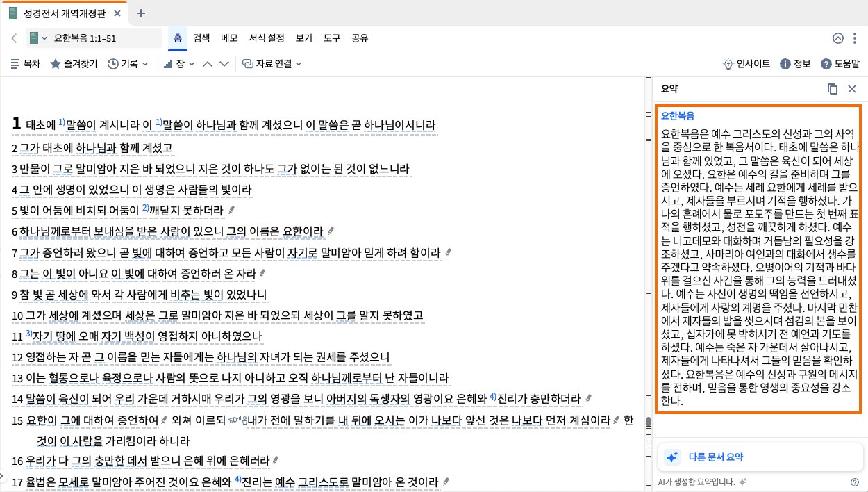The width and height of the screenshot is (868, 492).
Task: Go to next chapter with down chevron
Action: click(x=224, y=64)
